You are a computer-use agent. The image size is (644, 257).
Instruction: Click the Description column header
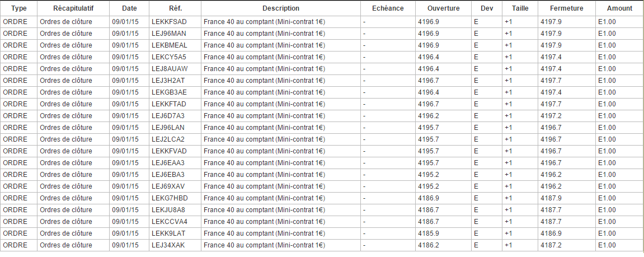pyautogui.click(x=281, y=8)
